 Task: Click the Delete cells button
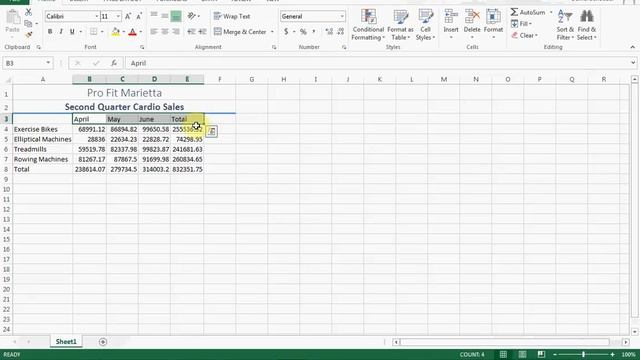pos(472,24)
